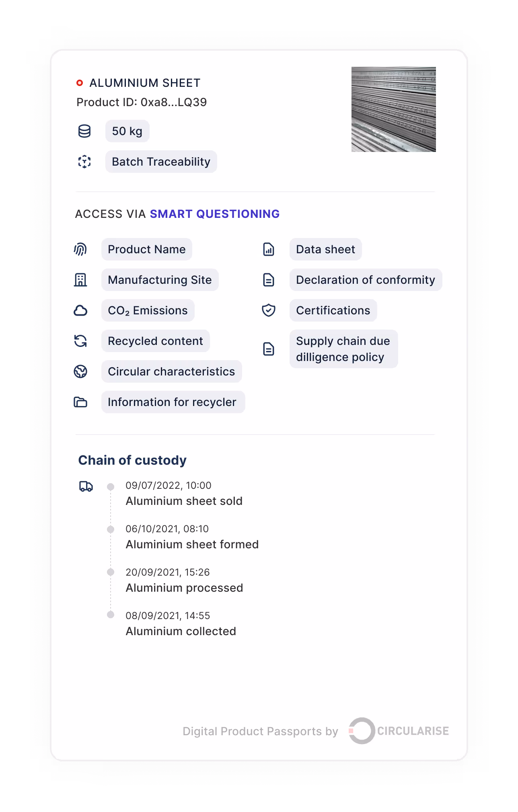Select the globe icon for Circular characteristics
This screenshot has height=812, width=518.
pos(81,371)
